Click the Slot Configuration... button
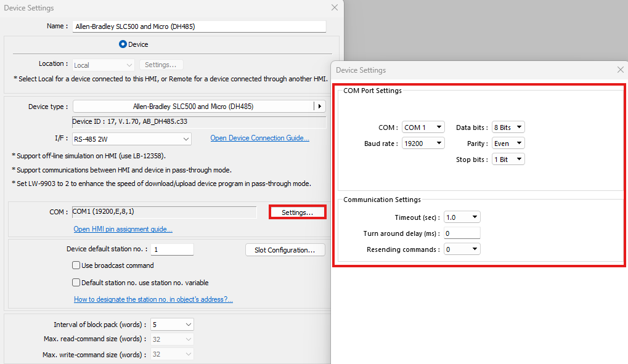The image size is (628, 364). tap(285, 250)
